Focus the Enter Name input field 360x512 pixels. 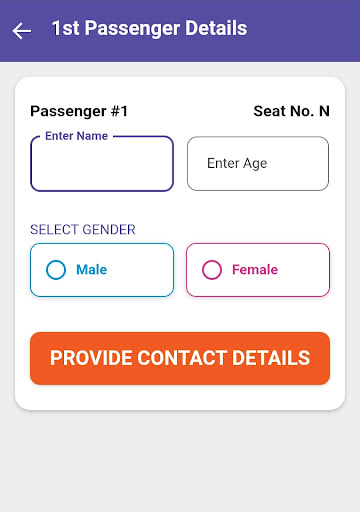click(102, 164)
